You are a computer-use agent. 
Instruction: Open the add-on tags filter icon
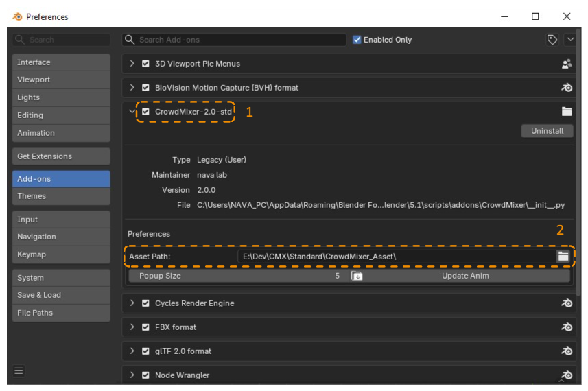click(552, 40)
